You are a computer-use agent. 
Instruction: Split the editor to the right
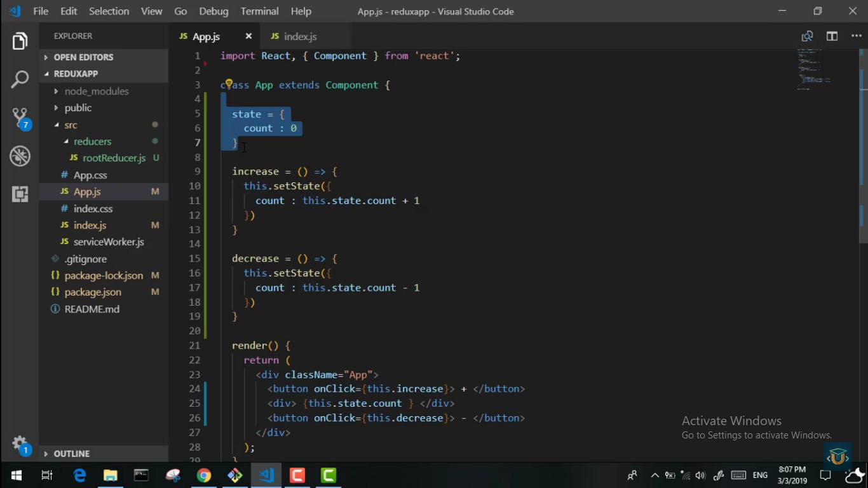pyautogui.click(x=832, y=36)
